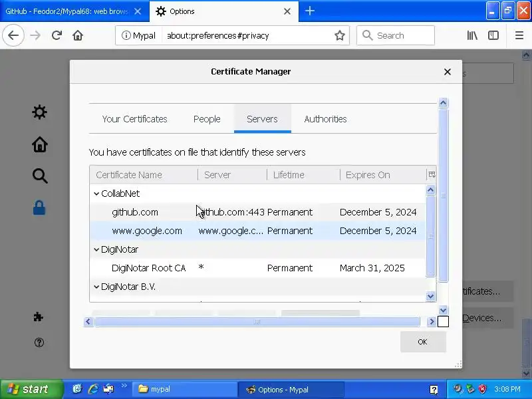Select the github.com certificate row

[257, 212]
